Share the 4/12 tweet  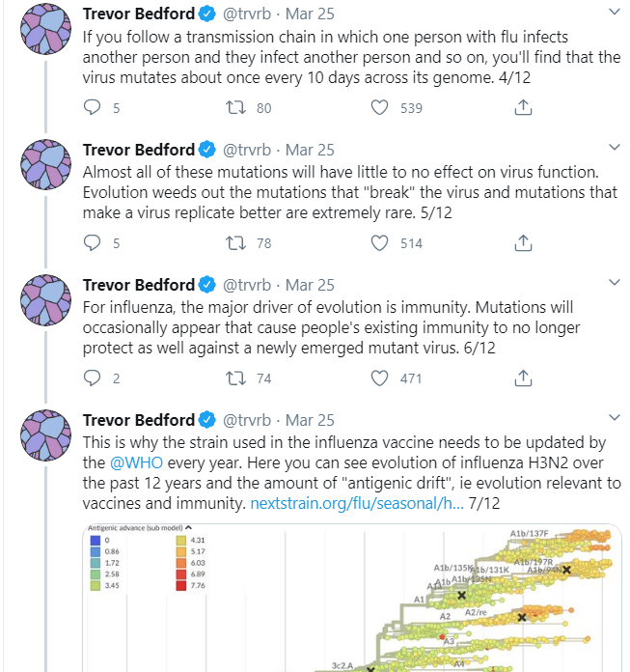click(523, 107)
